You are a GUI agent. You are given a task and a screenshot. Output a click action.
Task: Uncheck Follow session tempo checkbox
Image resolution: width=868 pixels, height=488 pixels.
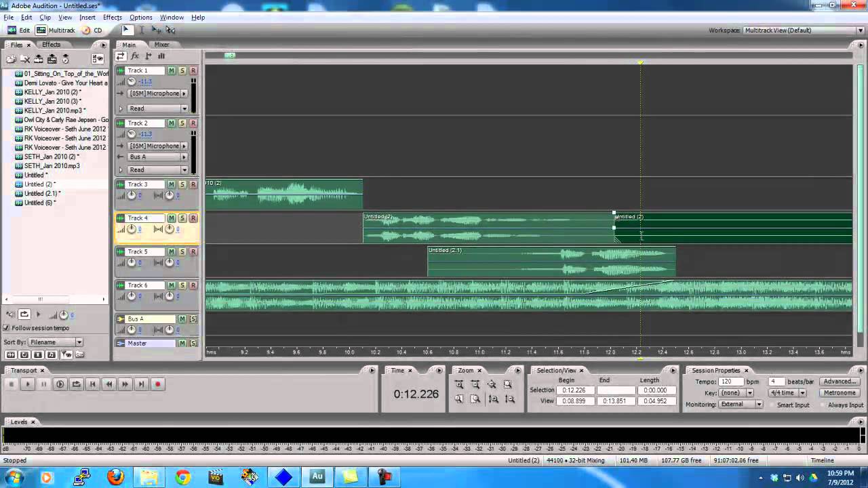pos(7,328)
